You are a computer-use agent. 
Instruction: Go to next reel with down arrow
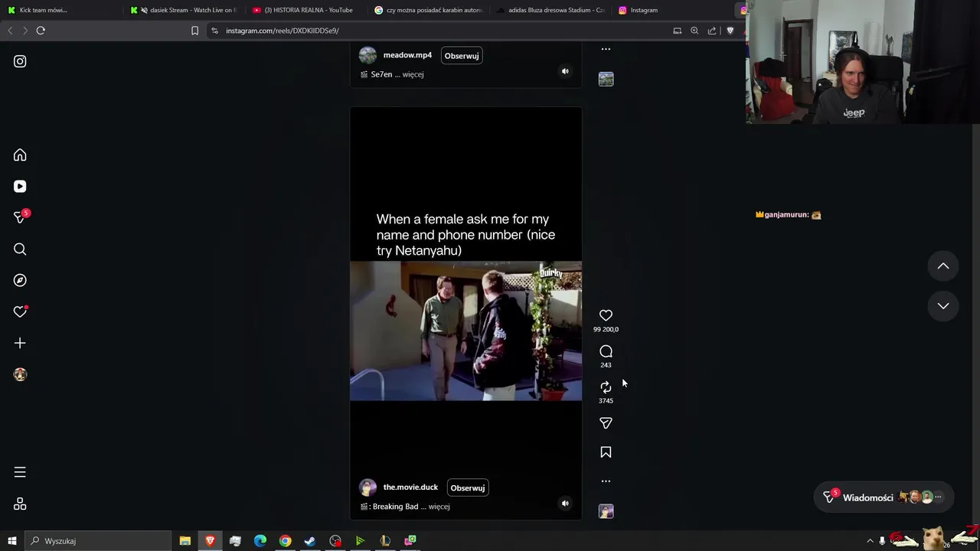point(943,306)
